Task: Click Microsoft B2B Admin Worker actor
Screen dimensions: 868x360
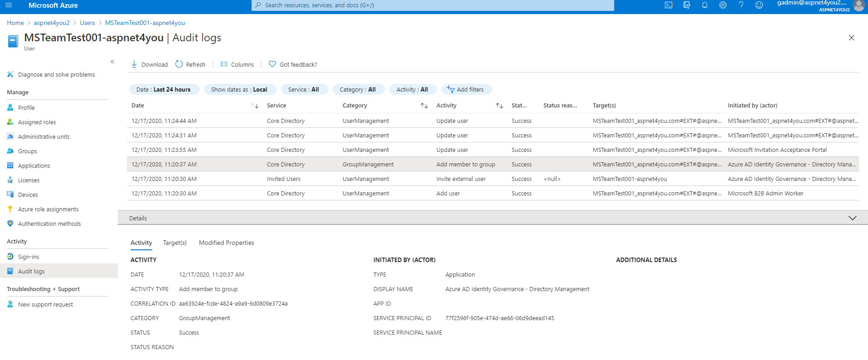Action: (x=766, y=193)
